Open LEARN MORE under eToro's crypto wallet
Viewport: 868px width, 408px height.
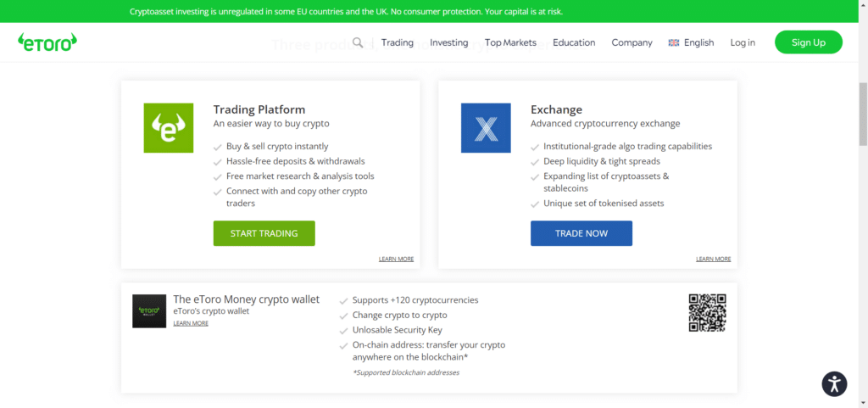point(191,323)
